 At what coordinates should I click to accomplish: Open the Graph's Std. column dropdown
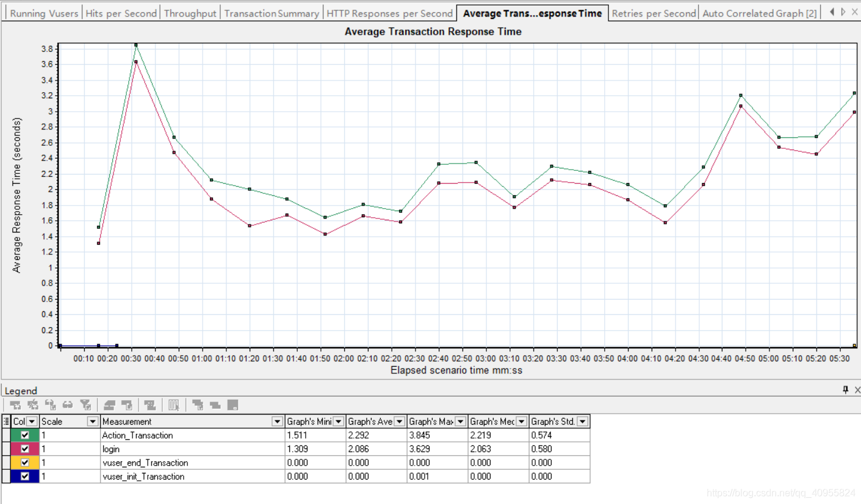[582, 421]
